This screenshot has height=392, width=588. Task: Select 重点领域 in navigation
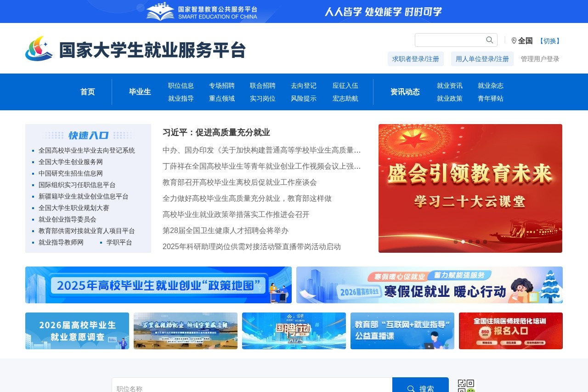(222, 98)
